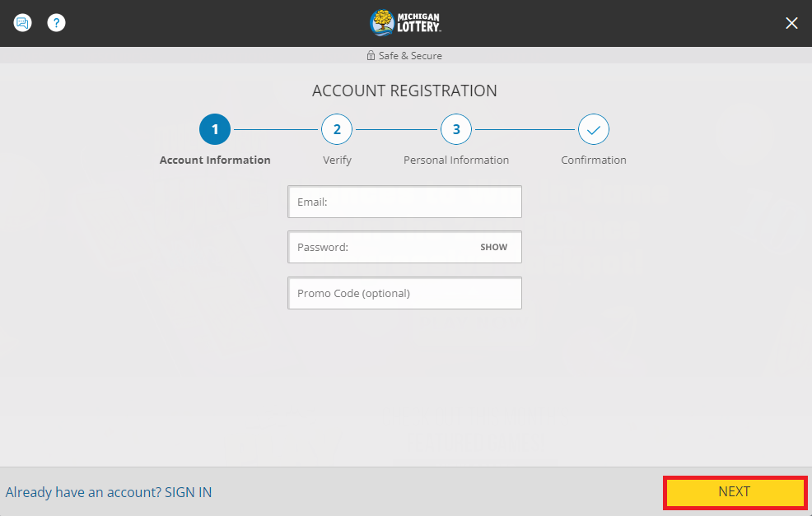The width and height of the screenshot is (812, 516).
Task: Select the Verify step label
Action: (x=336, y=160)
